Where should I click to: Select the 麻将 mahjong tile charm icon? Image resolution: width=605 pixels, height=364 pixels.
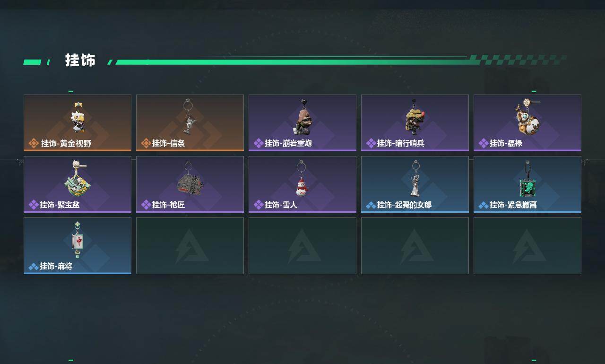[x=78, y=240]
